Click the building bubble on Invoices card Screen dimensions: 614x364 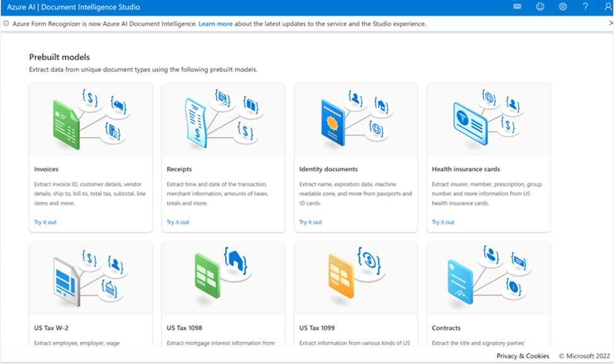pos(112,133)
